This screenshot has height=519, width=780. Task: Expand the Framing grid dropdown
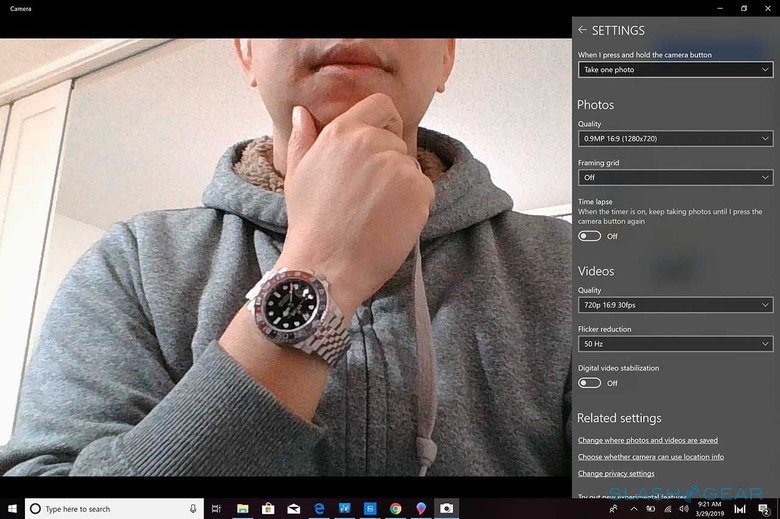tap(675, 177)
